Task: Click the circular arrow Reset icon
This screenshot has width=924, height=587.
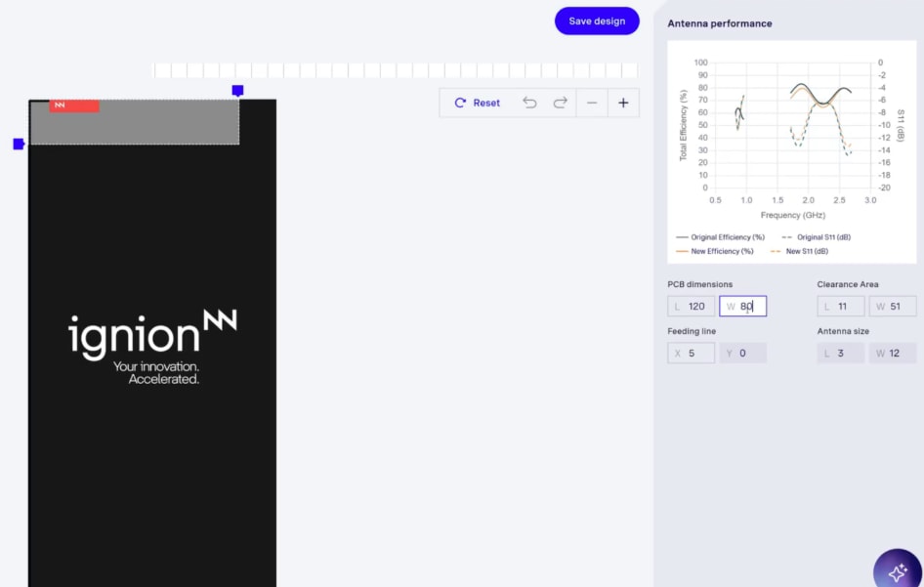Action: tap(458, 103)
